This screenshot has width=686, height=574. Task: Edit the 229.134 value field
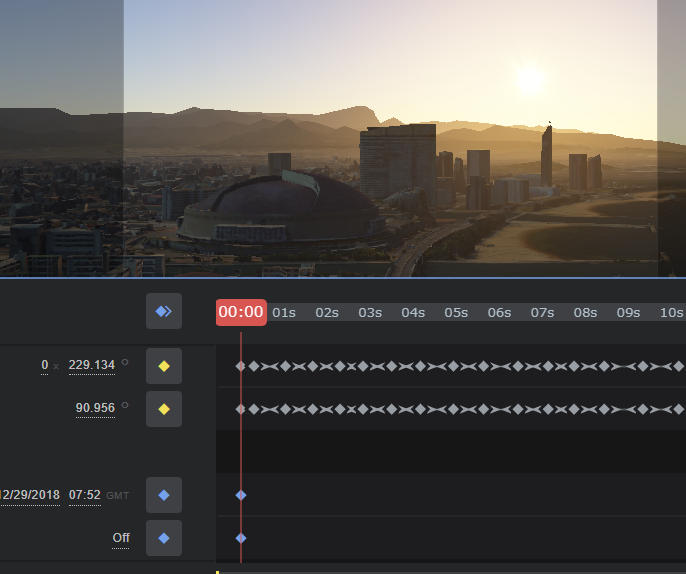coord(92,365)
